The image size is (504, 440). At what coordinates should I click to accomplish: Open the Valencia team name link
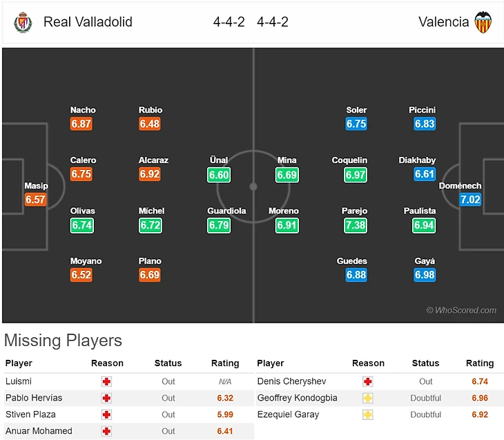[x=443, y=22]
